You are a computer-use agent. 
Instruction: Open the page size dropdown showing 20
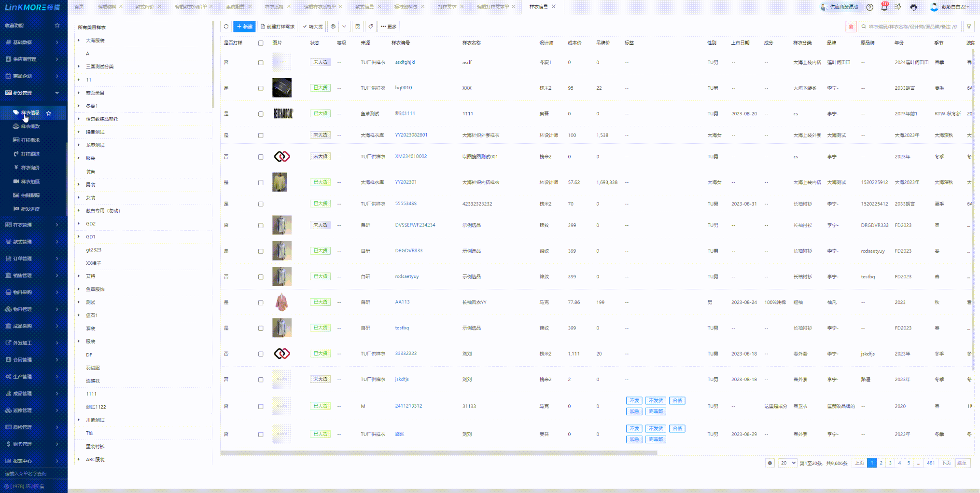coord(787,463)
